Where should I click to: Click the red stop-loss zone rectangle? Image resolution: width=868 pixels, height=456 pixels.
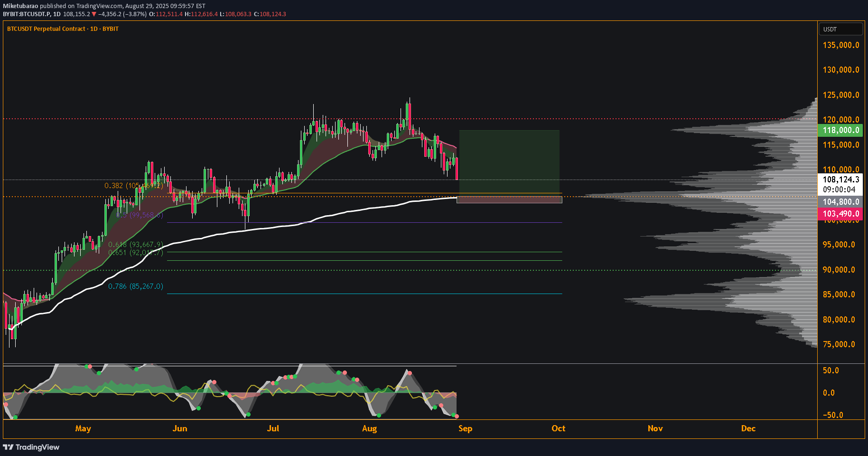pyautogui.click(x=509, y=199)
